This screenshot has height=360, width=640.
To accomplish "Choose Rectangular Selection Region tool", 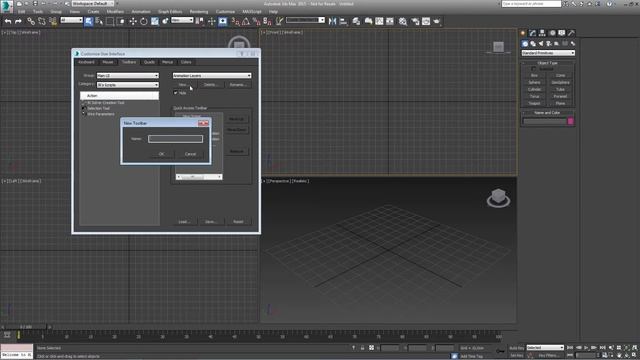I will click(110, 21).
